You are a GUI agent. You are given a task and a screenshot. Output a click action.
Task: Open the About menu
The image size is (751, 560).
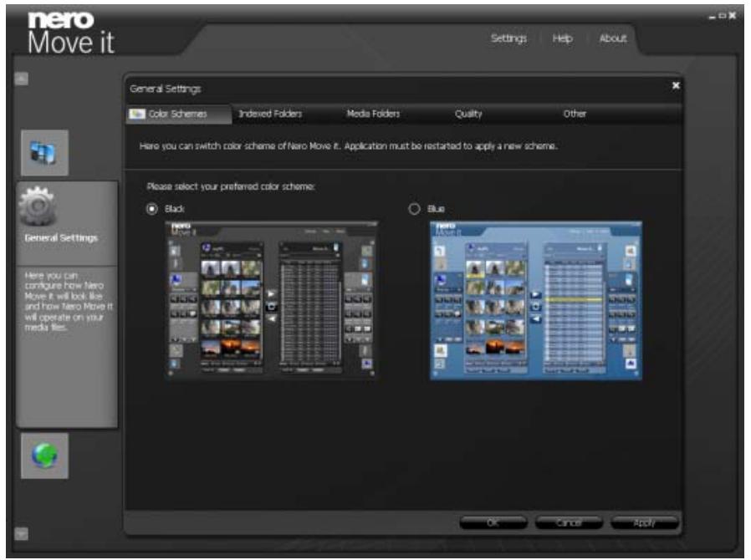(612, 38)
